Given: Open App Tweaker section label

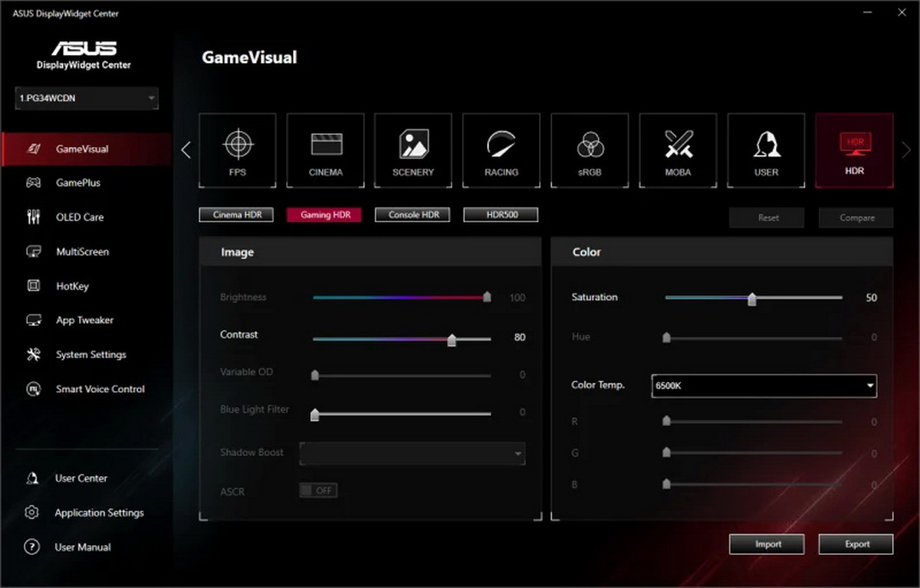Looking at the screenshot, I should tap(84, 320).
